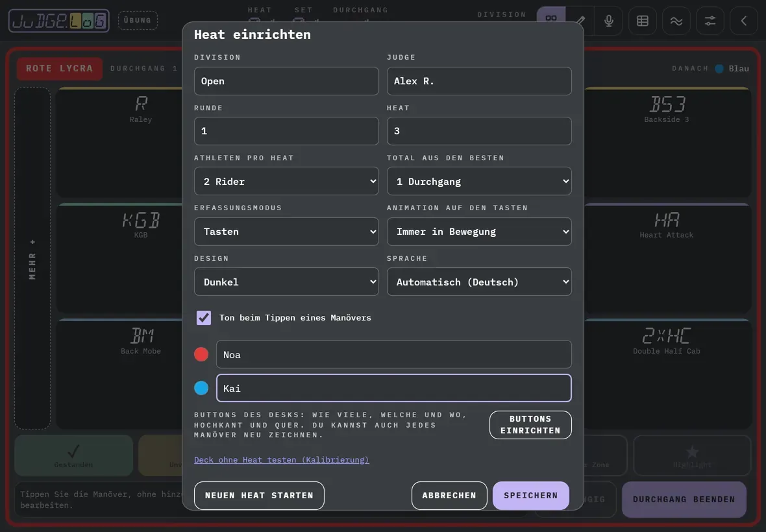Tap the Backside 3 trick tile

tap(667, 142)
